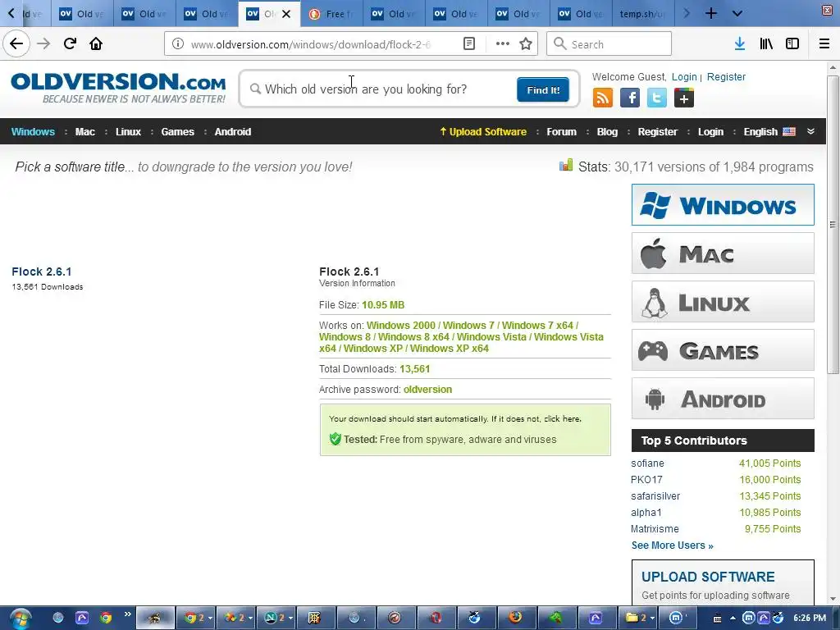The height and width of the screenshot is (630, 840).
Task: Click the large Linux platform button
Action: coord(723,302)
